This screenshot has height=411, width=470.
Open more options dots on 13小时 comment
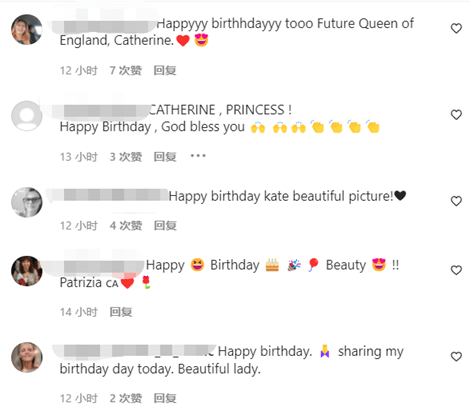(x=198, y=156)
